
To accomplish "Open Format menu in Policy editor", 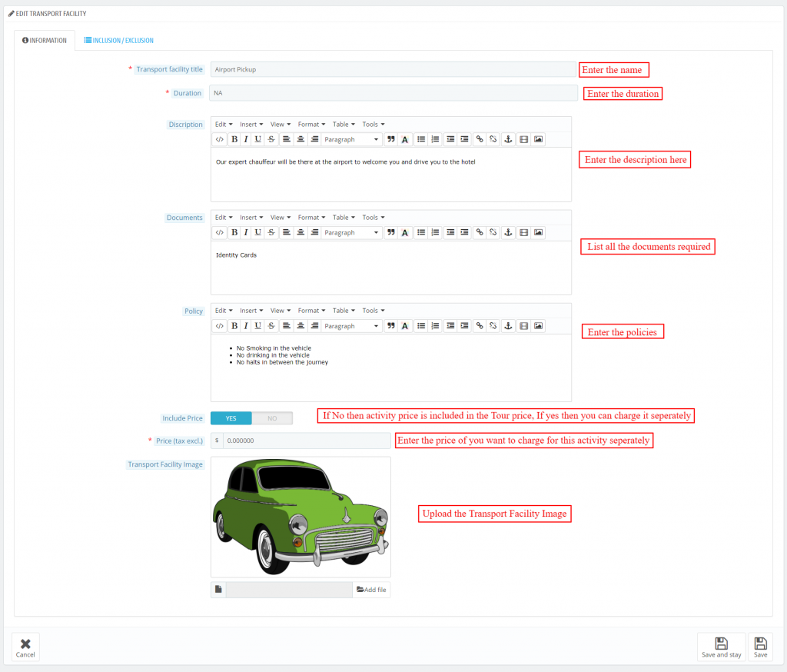I will [311, 311].
